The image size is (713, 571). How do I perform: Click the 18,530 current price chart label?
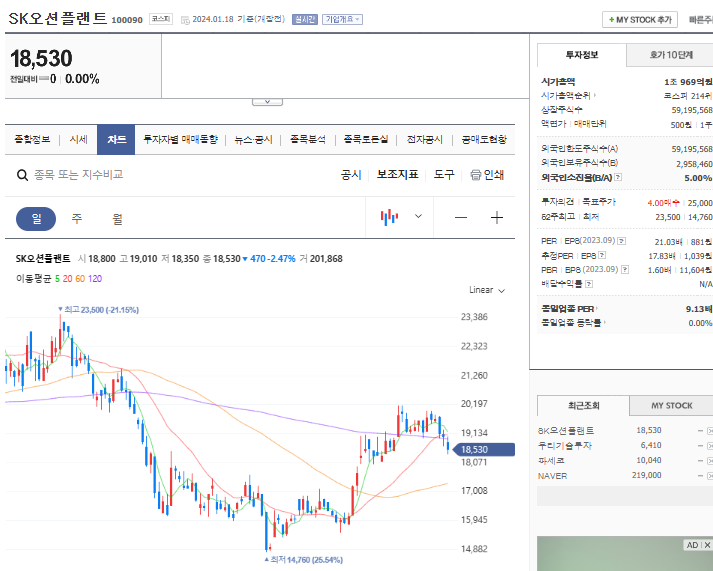[485, 450]
